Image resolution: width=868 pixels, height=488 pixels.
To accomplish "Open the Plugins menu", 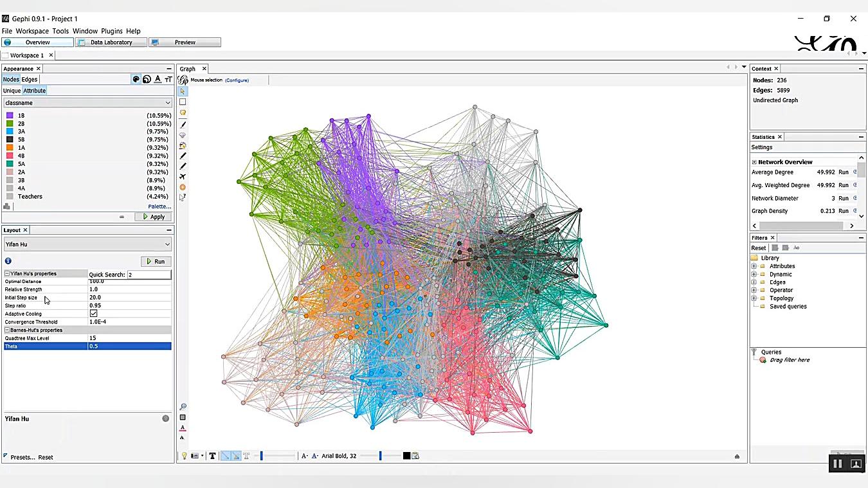I will [x=112, y=31].
